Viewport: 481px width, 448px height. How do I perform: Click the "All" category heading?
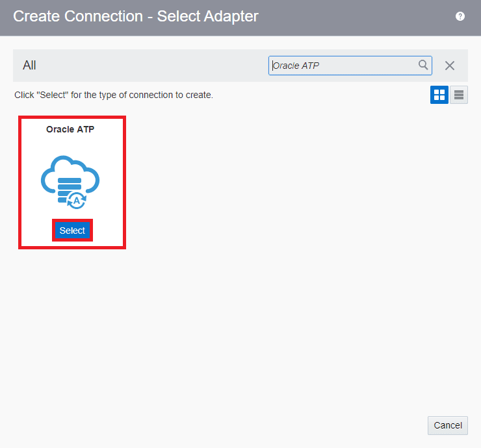click(x=29, y=66)
